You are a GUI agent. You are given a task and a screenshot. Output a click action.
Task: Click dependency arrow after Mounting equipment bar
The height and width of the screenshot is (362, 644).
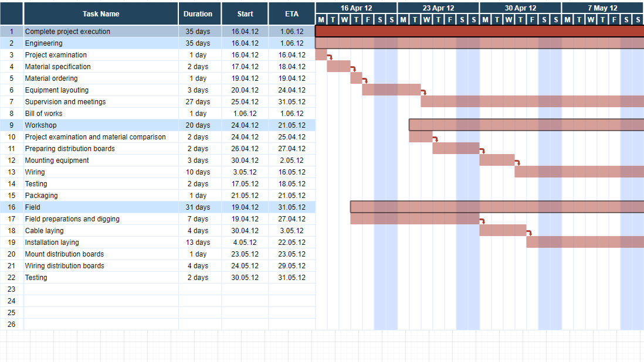(x=518, y=163)
